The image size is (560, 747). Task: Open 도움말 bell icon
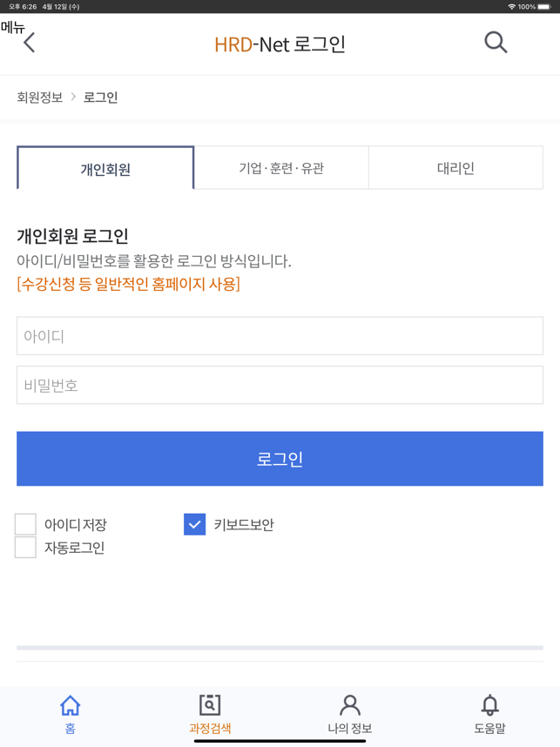tap(489, 705)
